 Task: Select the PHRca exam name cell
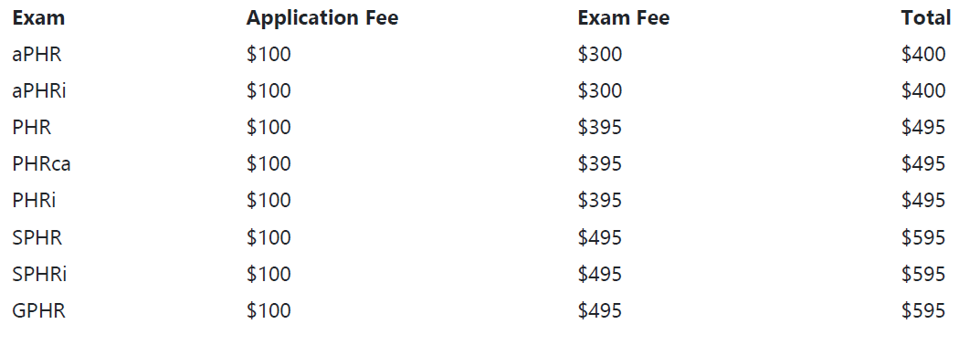point(41,163)
